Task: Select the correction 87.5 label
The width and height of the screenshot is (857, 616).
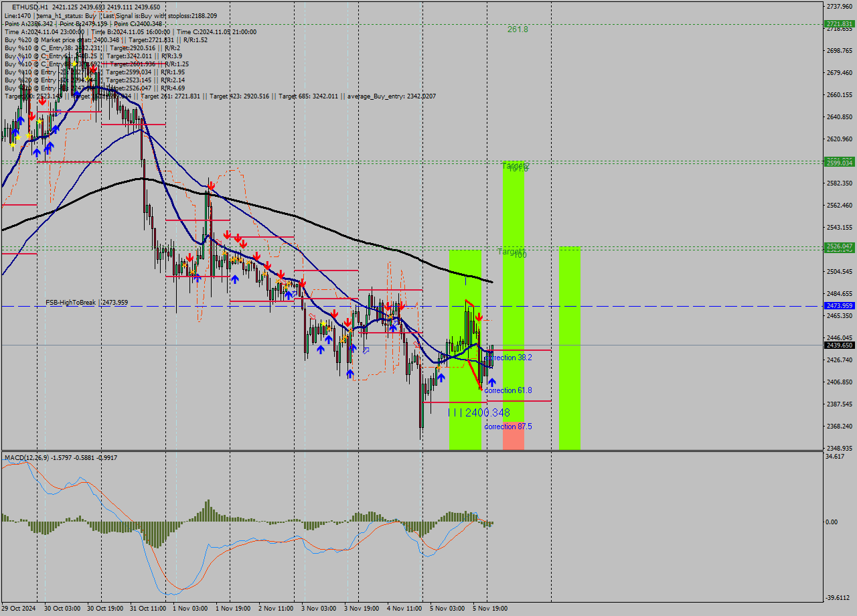Action: [x=508, y=427]
